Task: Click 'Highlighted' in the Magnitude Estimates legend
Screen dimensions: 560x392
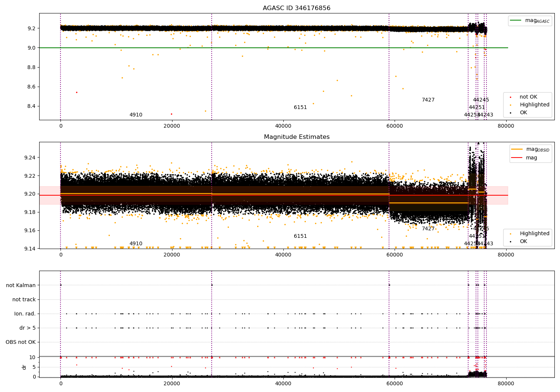Action: [x=535, y=234]
